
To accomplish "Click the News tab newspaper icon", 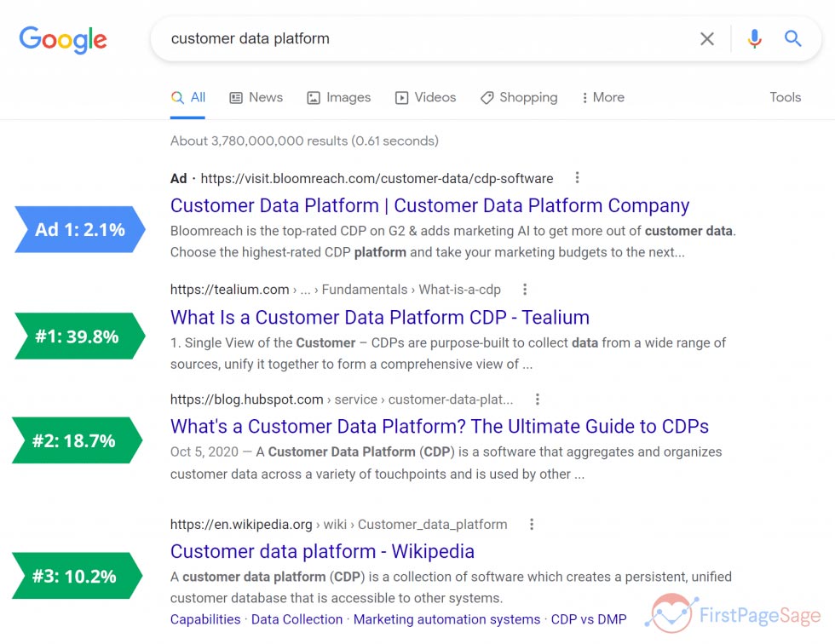I will tap(236, 98).
